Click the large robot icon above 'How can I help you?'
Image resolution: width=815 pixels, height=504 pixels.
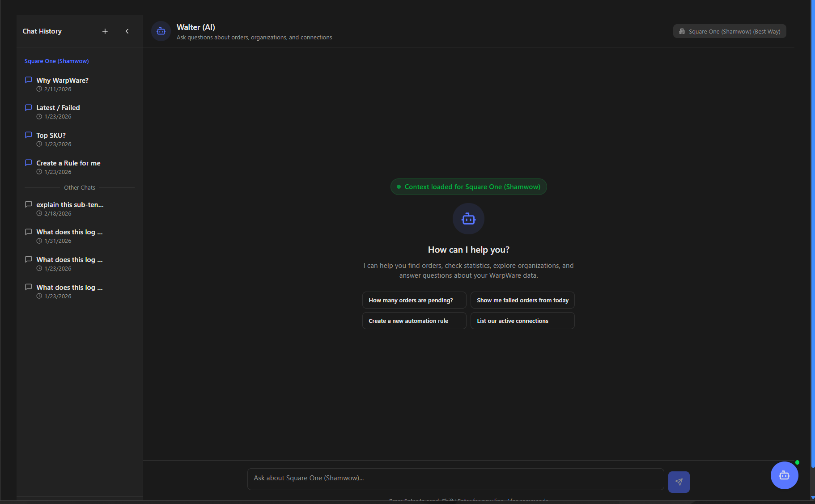[468, 219]
